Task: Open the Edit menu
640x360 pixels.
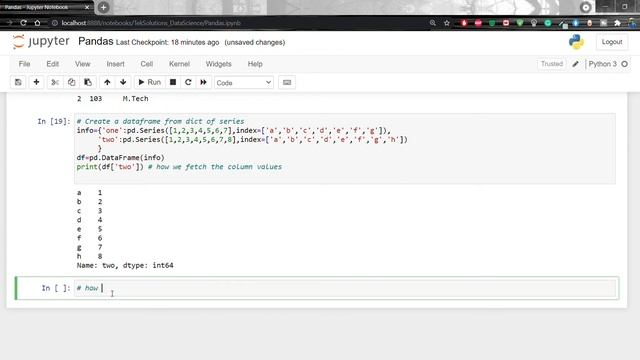Action: pos(53,64)
